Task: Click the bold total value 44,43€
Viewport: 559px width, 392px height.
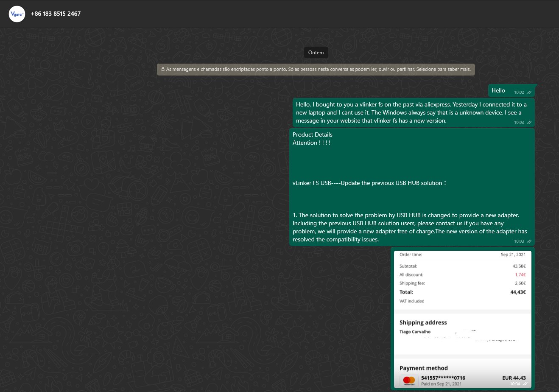Action: pos(518,292)
